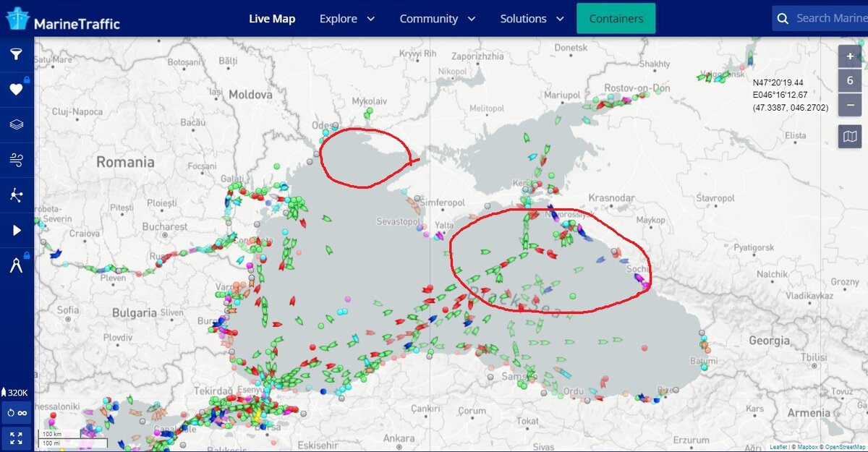
Task: Expand the Community menu
Action: [438, 19]
